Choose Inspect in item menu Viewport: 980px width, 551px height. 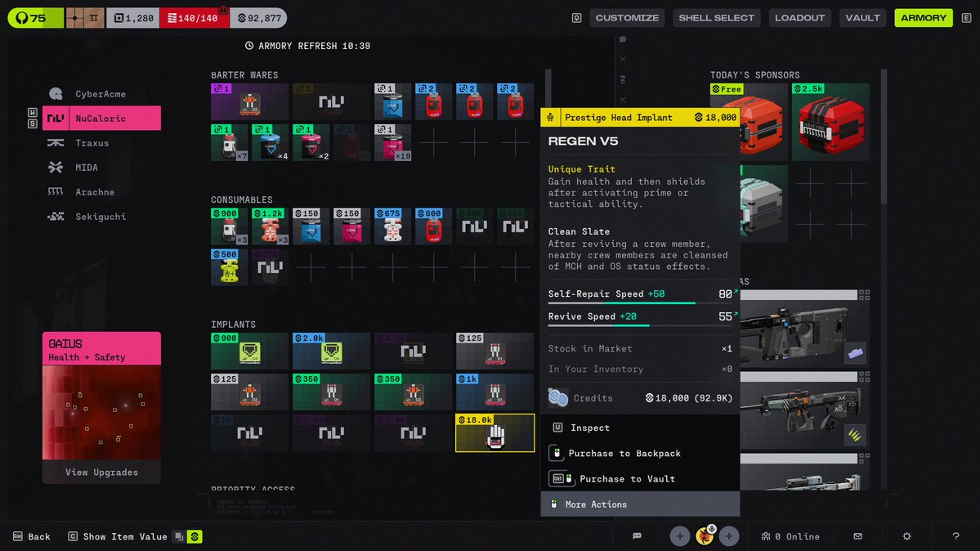[x=640, y=428]
